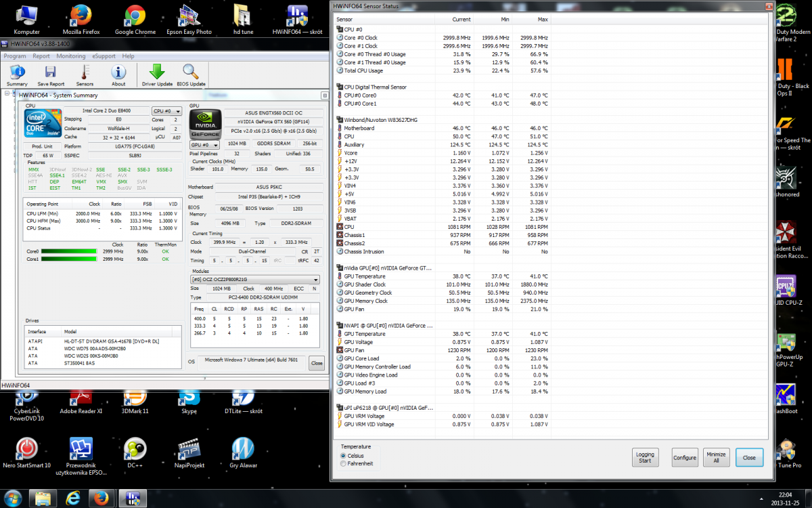Launch the Google Chrome desktop shortcut
Screen dimensions: 812x508
[x=135, y=20]
